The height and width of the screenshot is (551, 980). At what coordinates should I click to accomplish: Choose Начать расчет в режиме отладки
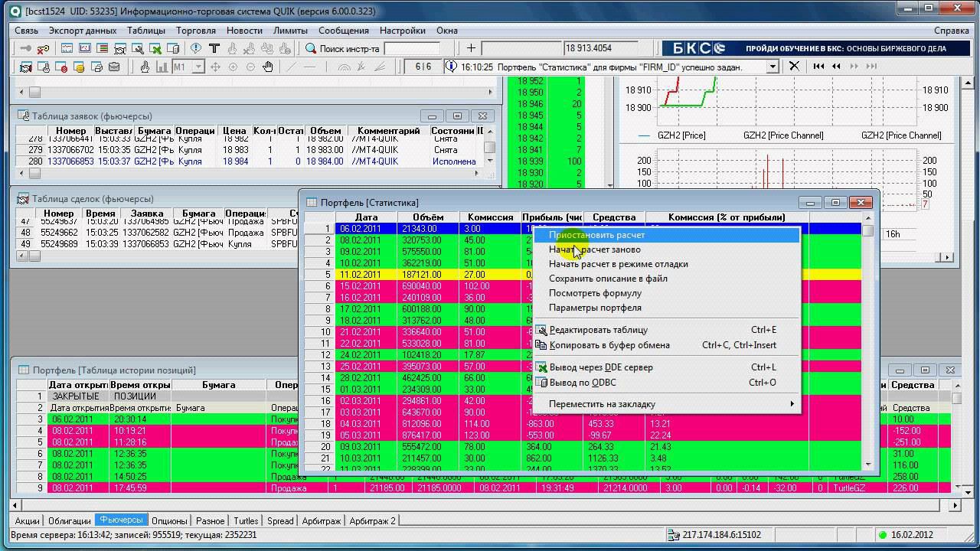point(667,264)
